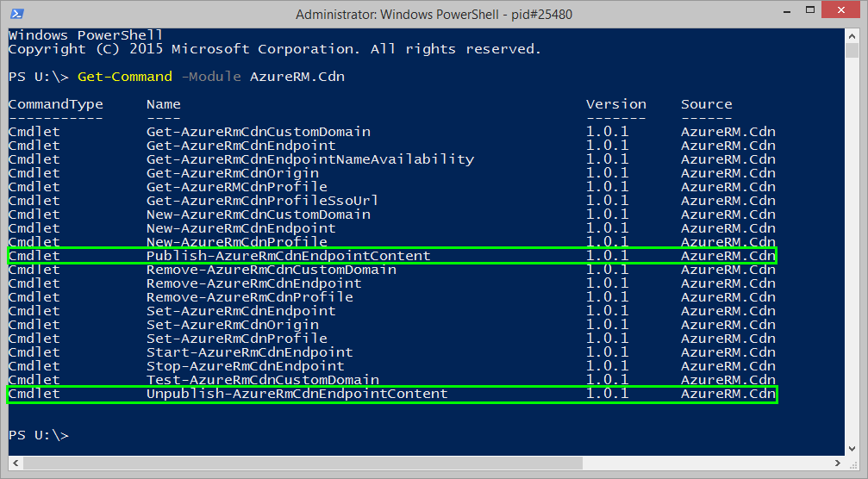Click the Version column header
Screen dimensions: 868x479
point(616,104)
